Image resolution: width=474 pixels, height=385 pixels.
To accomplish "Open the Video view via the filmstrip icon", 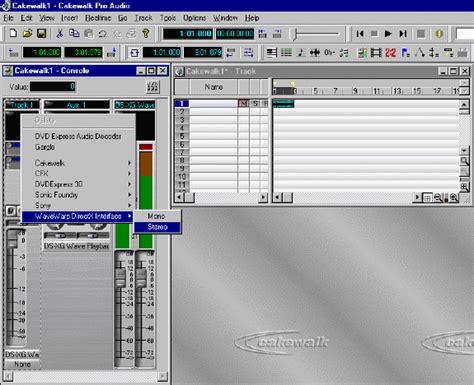I will tap(376, 53).
